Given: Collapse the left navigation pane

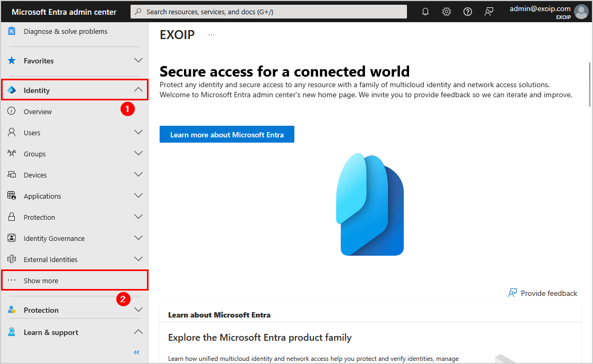Looking at the screenshot, I should click(x=136, y=352).
